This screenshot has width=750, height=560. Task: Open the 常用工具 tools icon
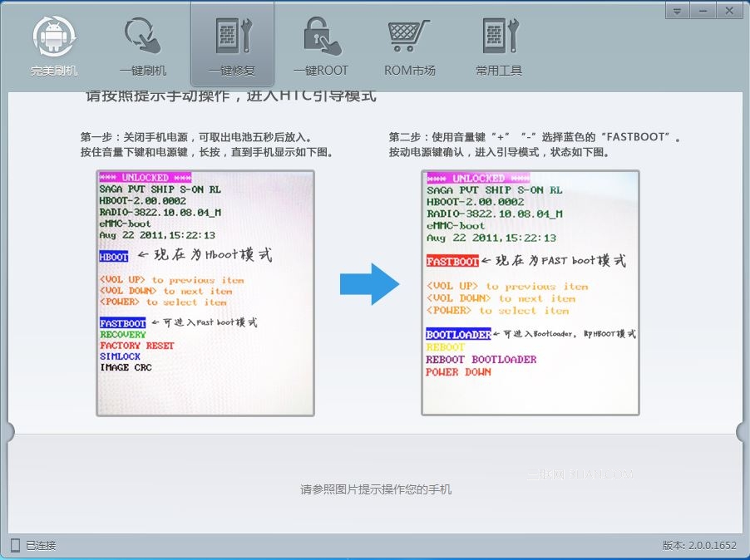(501, 36)
